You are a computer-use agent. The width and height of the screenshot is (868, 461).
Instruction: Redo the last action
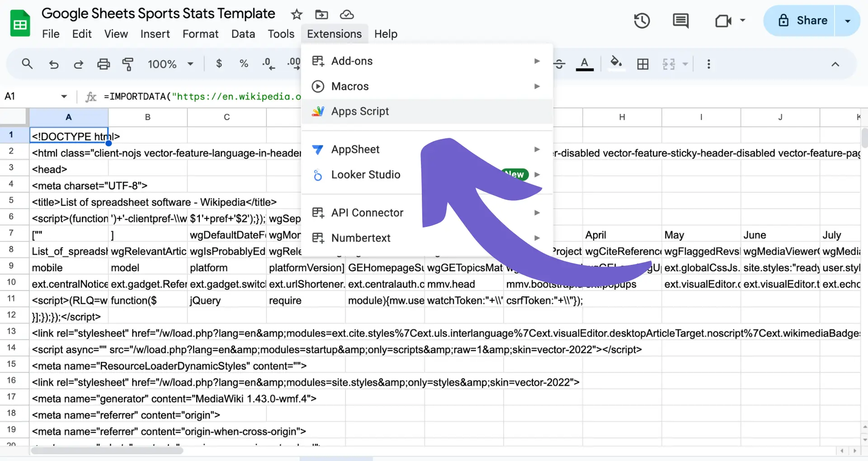click(79, 64)
